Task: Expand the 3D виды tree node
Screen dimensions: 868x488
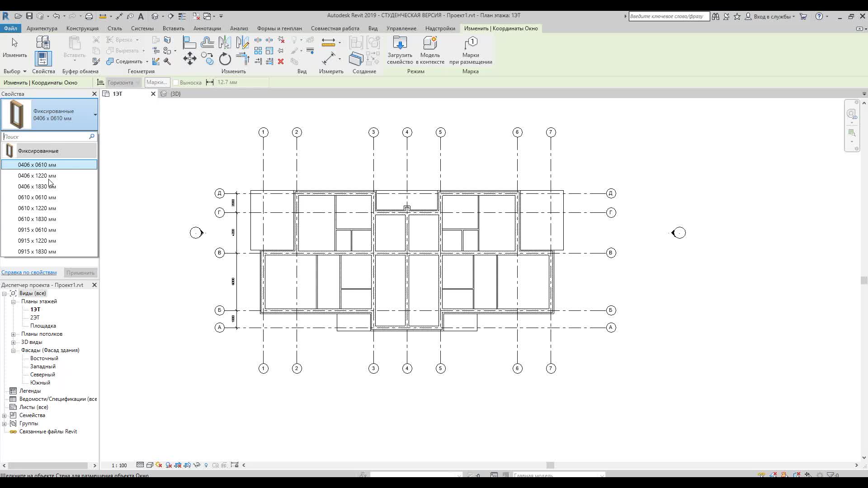Action: point(13,343)
